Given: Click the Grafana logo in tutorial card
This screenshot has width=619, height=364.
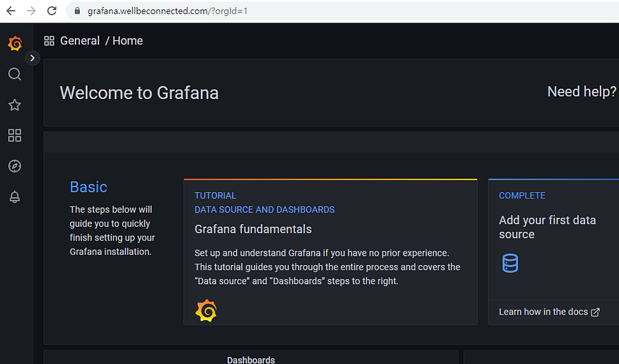Looking at the screenshot, I should click(206, 311).
